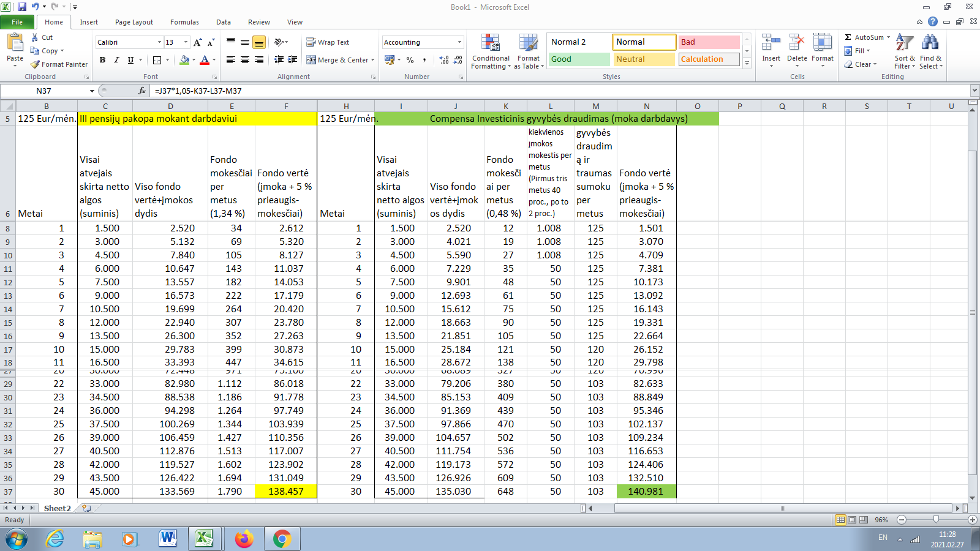Toggle Middle Align for cell text
The width and height of the screenshot is (980, 551).
[245, 42]
